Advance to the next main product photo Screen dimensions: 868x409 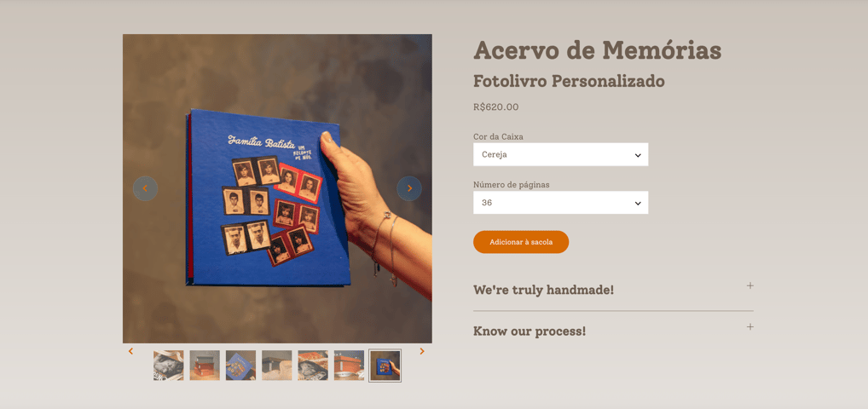click(409, 188)
